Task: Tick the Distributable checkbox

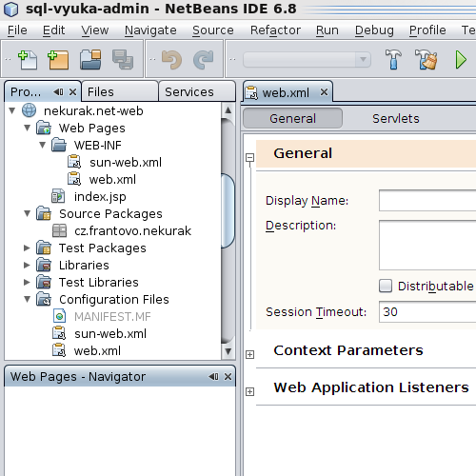Action: 386,286
